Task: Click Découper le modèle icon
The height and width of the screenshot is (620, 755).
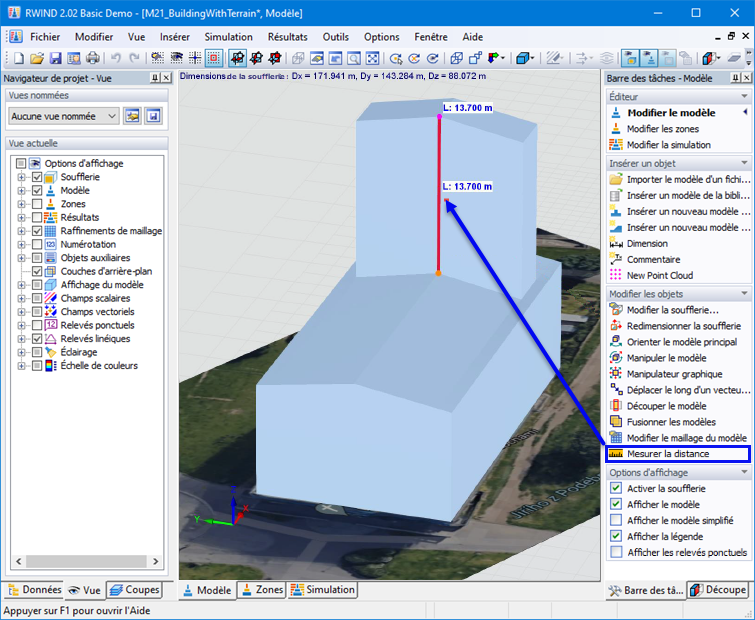Action: pyautogui.click(x=616, y=406)
